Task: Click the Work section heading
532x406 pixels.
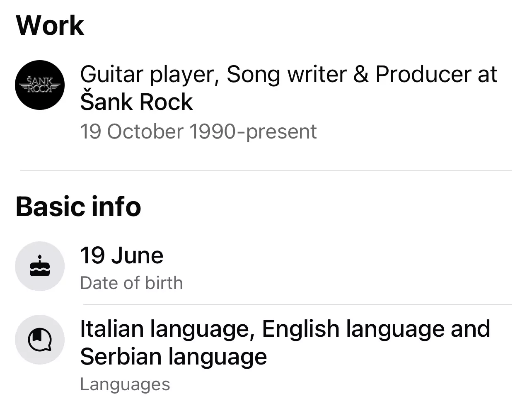Action: [50, 26]
